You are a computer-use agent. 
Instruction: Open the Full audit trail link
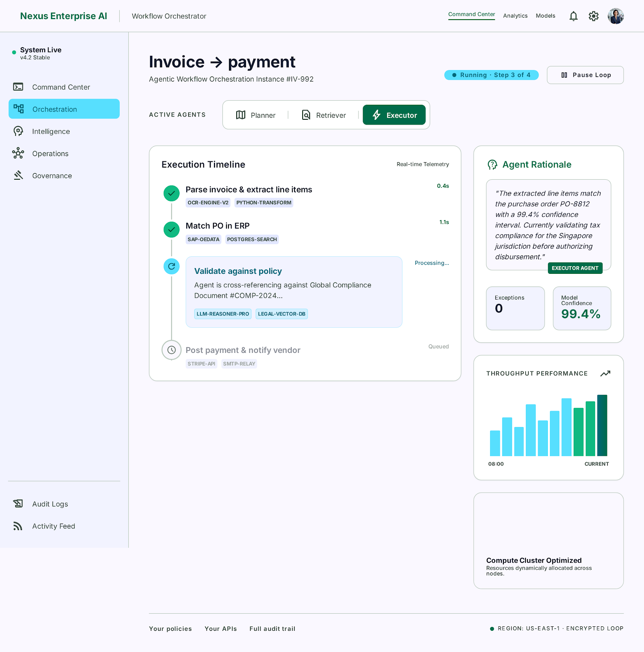tap(273, 629)
